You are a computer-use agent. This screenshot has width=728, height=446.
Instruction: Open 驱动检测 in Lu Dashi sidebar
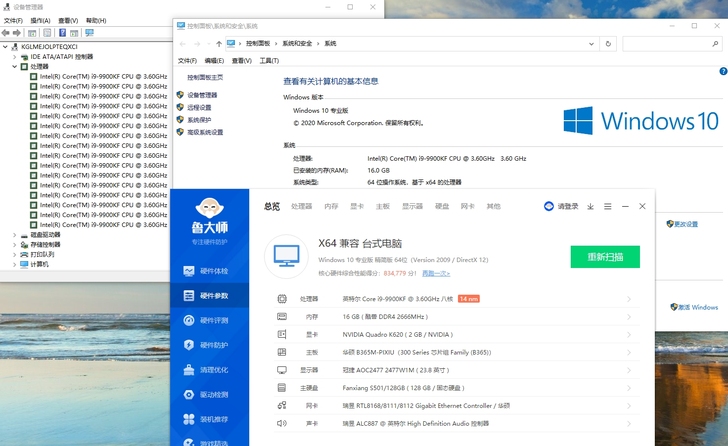coord(209,394)
